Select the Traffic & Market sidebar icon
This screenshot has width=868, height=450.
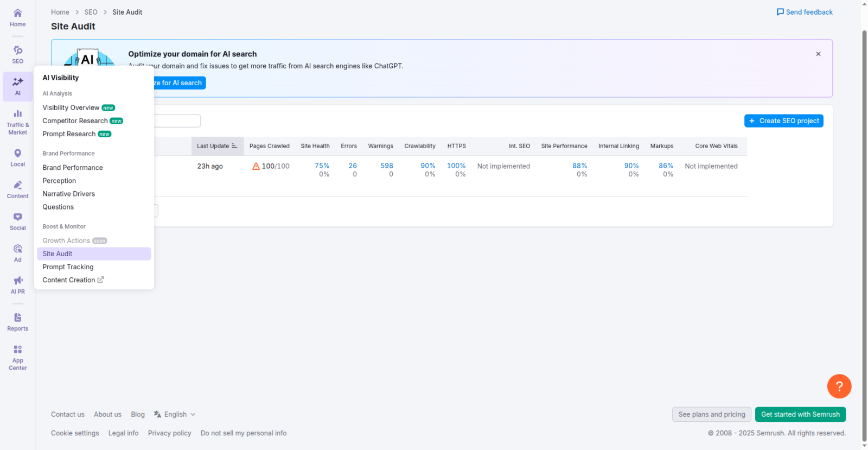(x=17, y=122)
